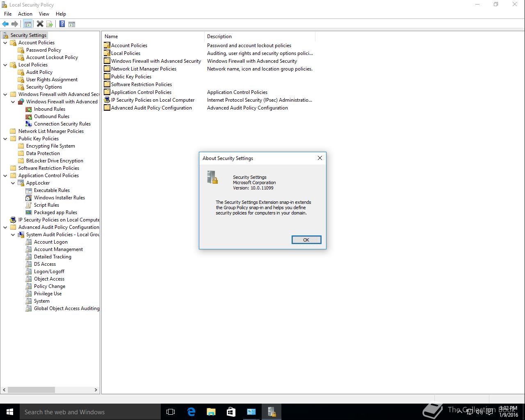525x420 pixels.
Task: Select BitLocker Drive Encryption in tree
Action: point(55,161)
